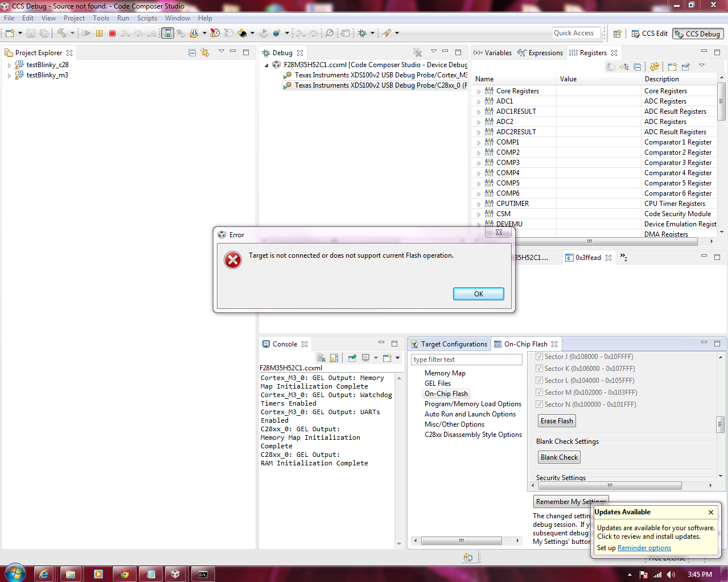Toggle the Sector J checkbox

pyautogui.click(x=539, y=357)
